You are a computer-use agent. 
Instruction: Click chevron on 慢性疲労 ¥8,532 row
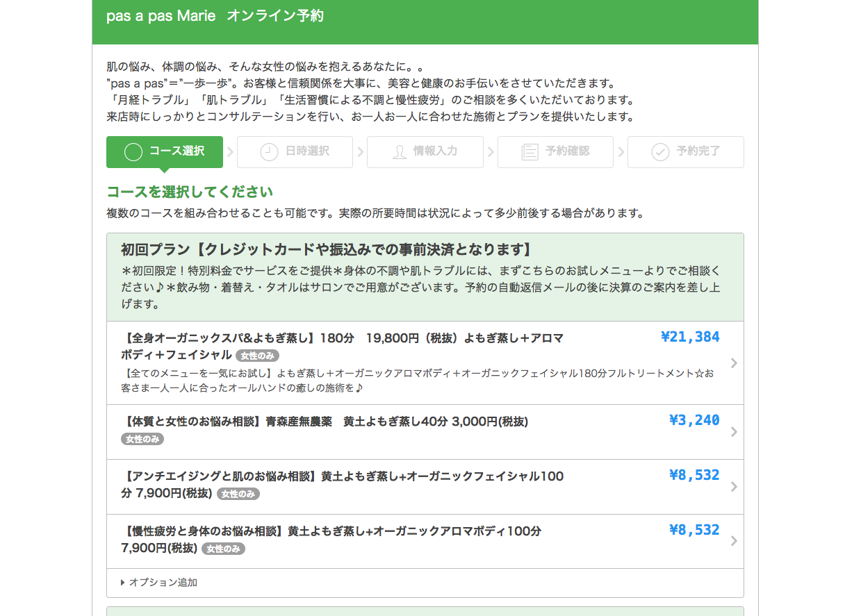pyautogui.click(x=734, y=541)
